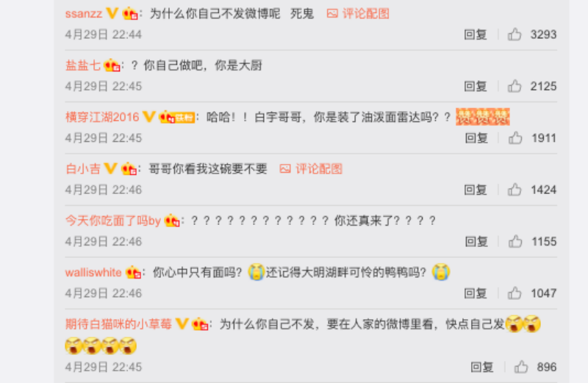Like 盐盐七's comment with thumbs-up icon

coord(514,86)
